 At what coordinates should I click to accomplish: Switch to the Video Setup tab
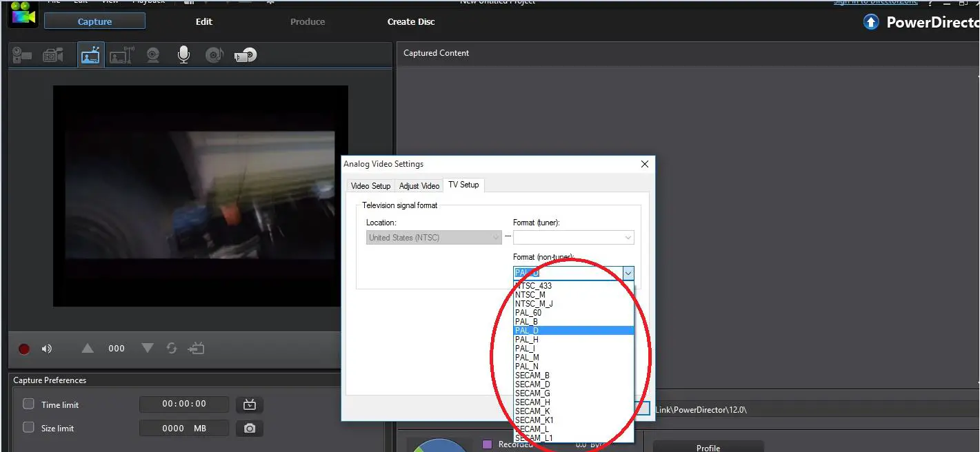(x=370, y=185)
